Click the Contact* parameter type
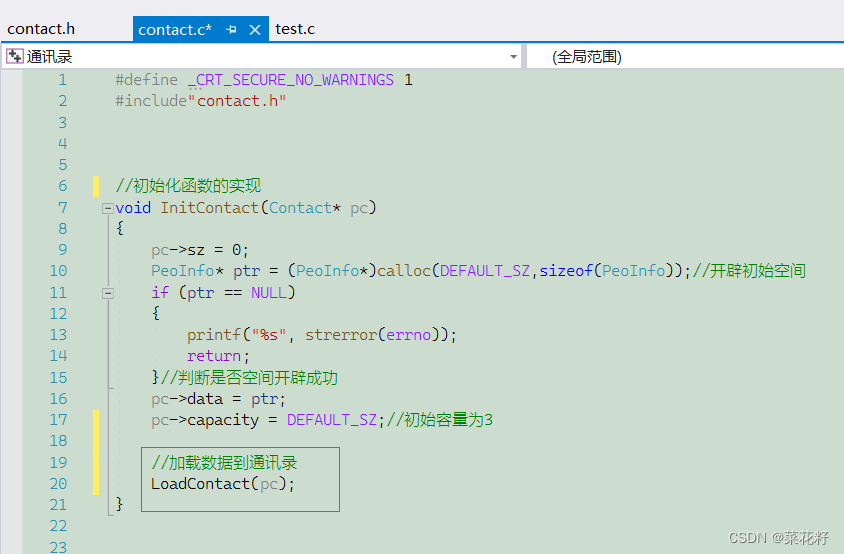 [x=305, y=208]
